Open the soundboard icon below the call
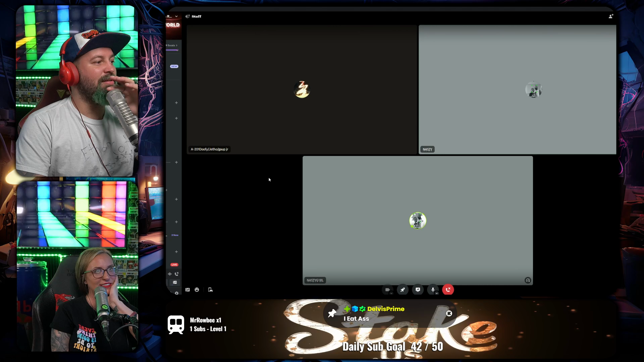Viewport: 644px width, 362px height. (x=187, y=290)
